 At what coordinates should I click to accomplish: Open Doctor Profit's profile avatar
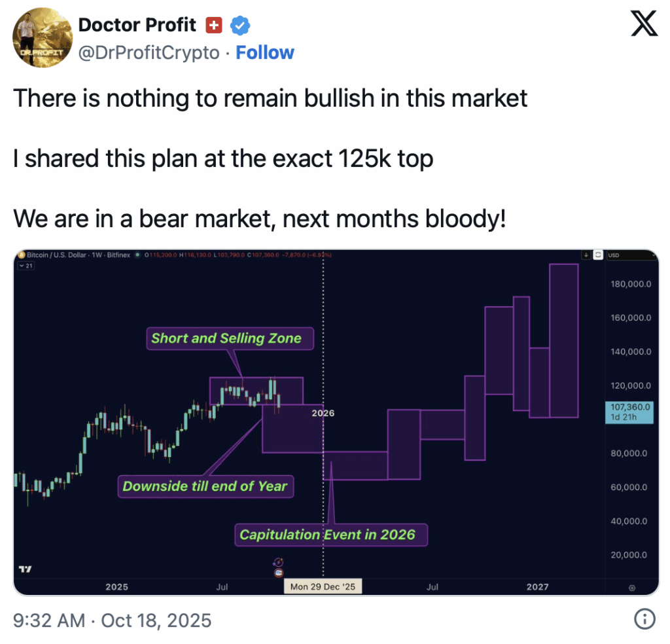(43, 37)
